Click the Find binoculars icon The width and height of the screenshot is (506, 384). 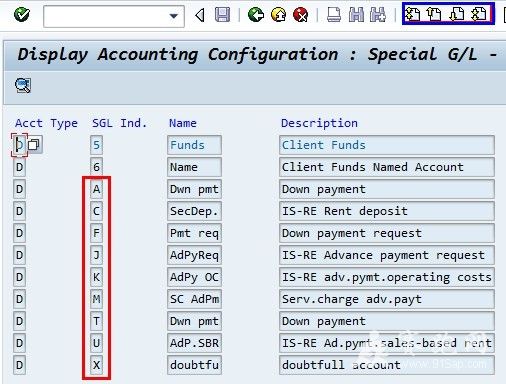(356, 15)
